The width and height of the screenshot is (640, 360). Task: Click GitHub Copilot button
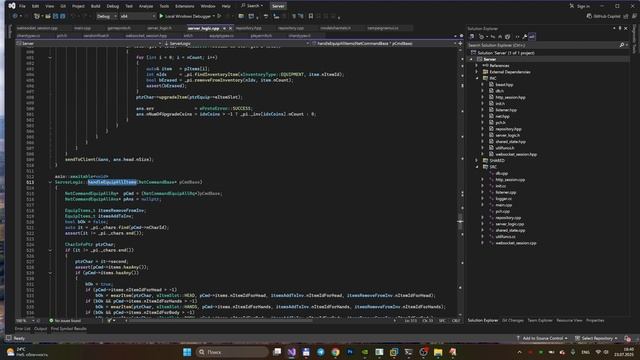click(x=603, y=16)
